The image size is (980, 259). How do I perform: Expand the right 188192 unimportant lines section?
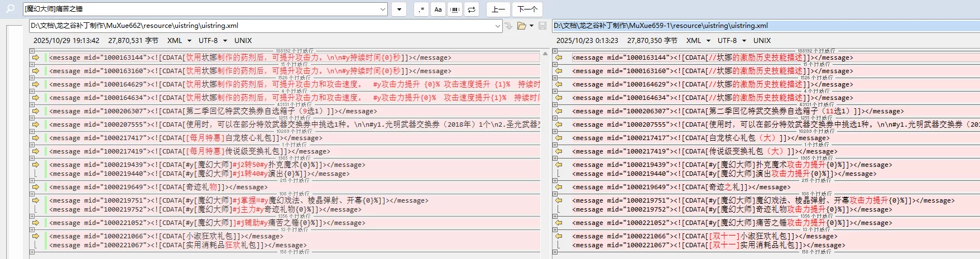click(555, 51)
